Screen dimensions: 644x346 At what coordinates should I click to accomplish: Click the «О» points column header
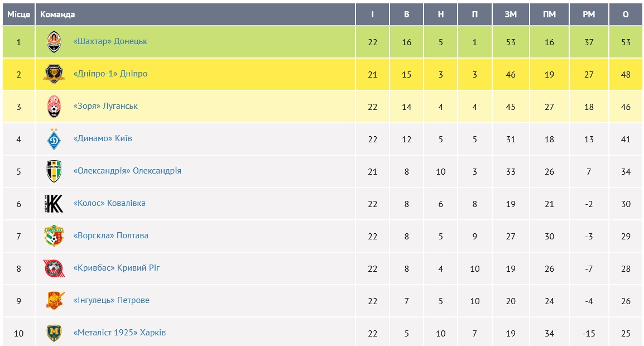click(626, 15)
